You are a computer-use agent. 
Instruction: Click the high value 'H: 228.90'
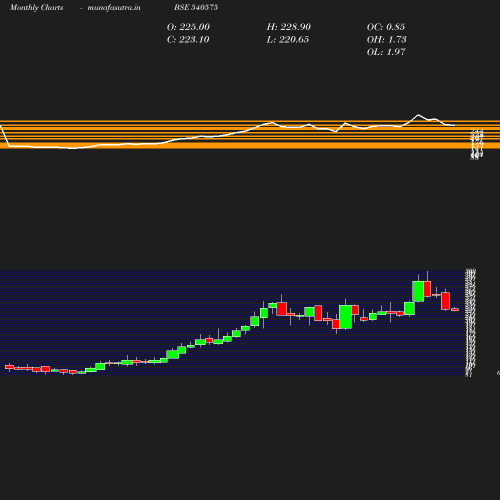click(288, 27)
